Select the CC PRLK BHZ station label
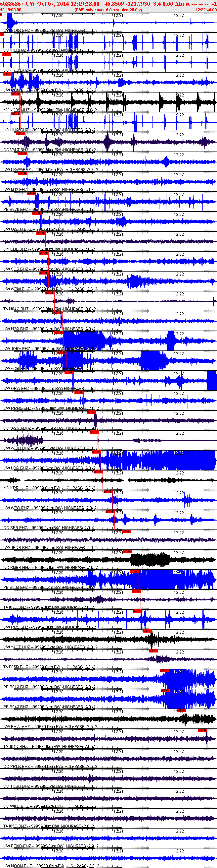217x868 pixels. 51,766
